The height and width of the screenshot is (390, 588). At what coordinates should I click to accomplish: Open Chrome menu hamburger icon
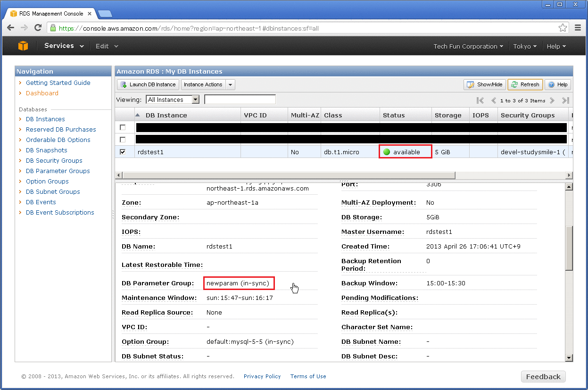coord(578,28)
